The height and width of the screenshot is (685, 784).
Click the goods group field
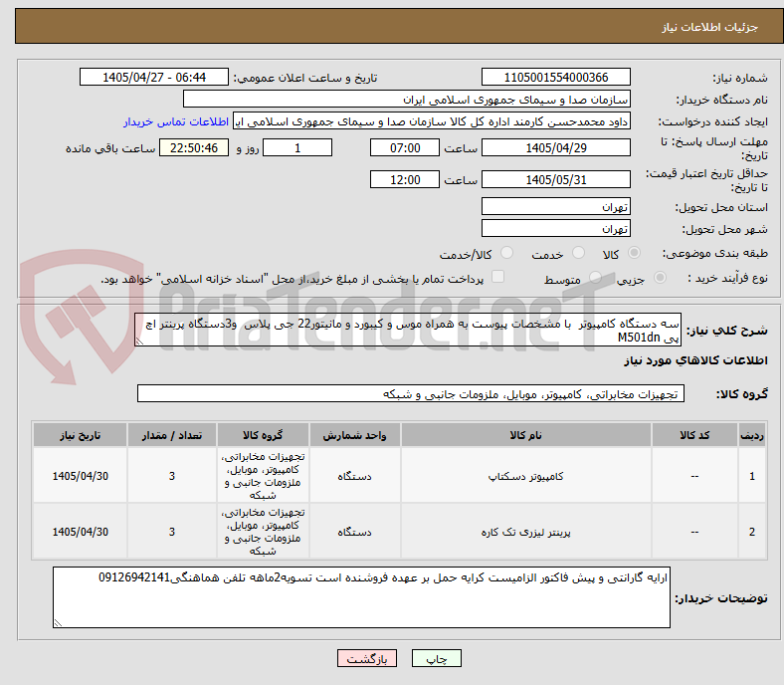[411, 394]
